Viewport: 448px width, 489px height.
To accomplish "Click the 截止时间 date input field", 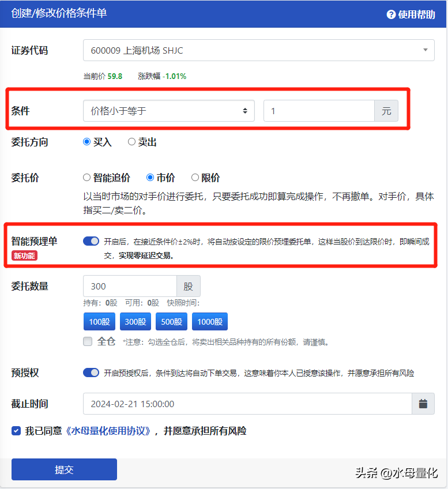I will [x=247, y=404].
